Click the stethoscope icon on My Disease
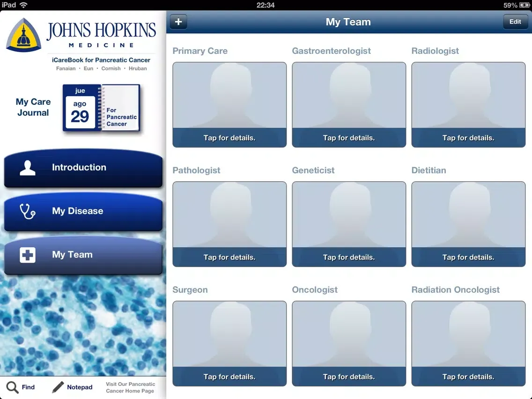The height and width of the screenshot is (399, 532). (x=28, y=211)
